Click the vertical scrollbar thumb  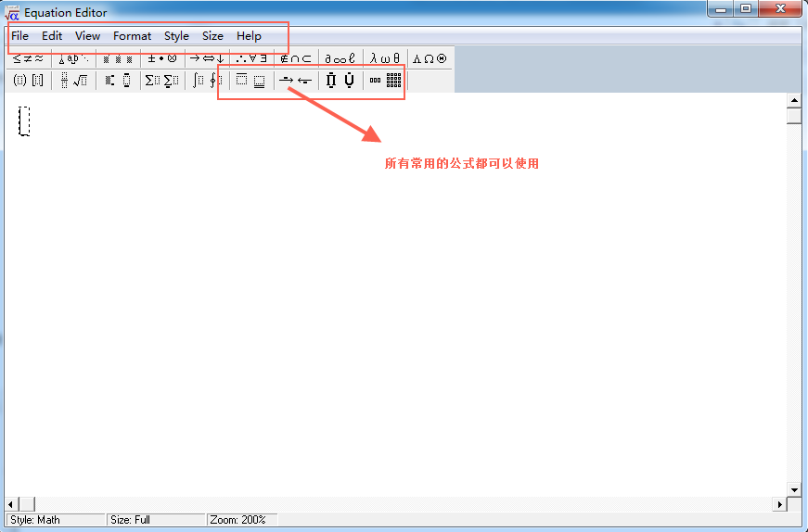pos(794,116)
